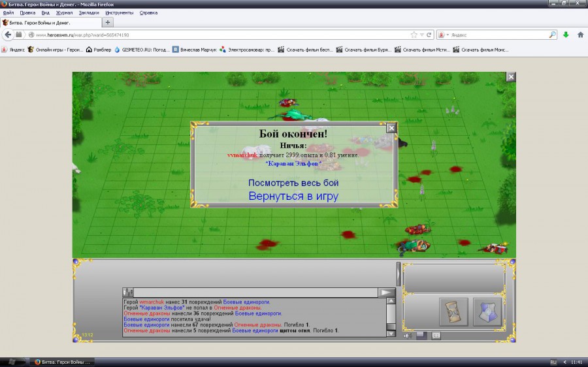Close the battlefield with top-right X
Screen dimensions: 588x367
coord(511,77)
